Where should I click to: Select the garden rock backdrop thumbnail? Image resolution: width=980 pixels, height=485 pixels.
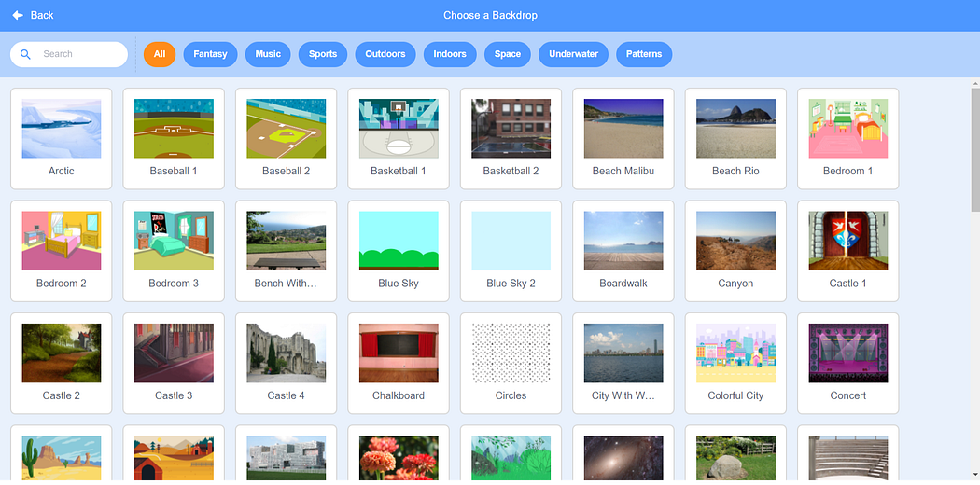(x=736, y=458)
